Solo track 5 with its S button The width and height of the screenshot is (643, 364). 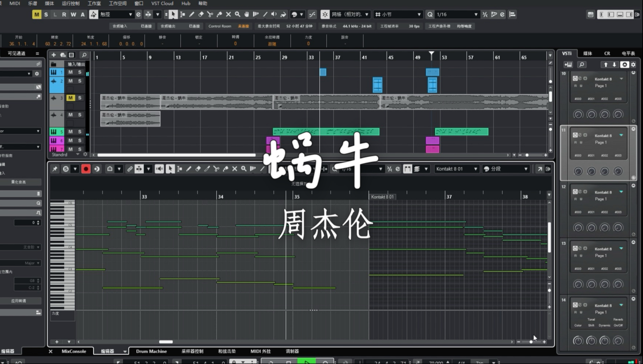pos(80,132)
